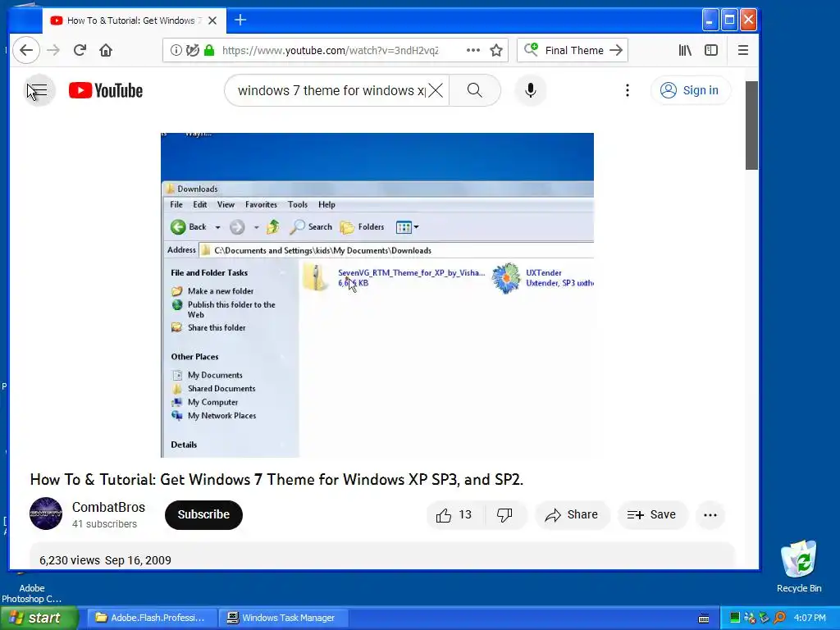Like the video thumbs up
The width and height of the screenshot is (840, 630).
tap(455, 515)
